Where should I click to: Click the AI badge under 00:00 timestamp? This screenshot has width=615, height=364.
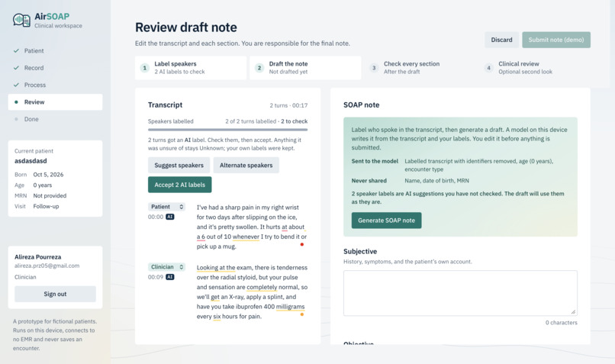170,217
